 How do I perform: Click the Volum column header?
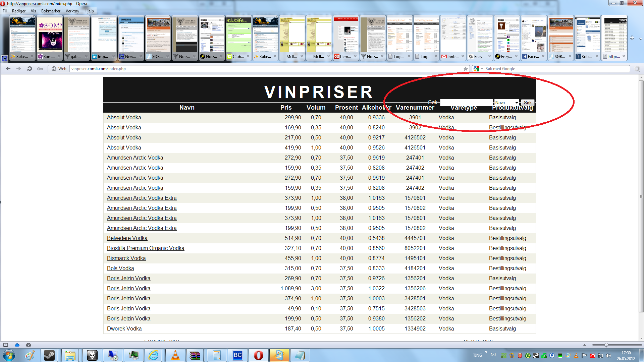click(x=316, y=108)
